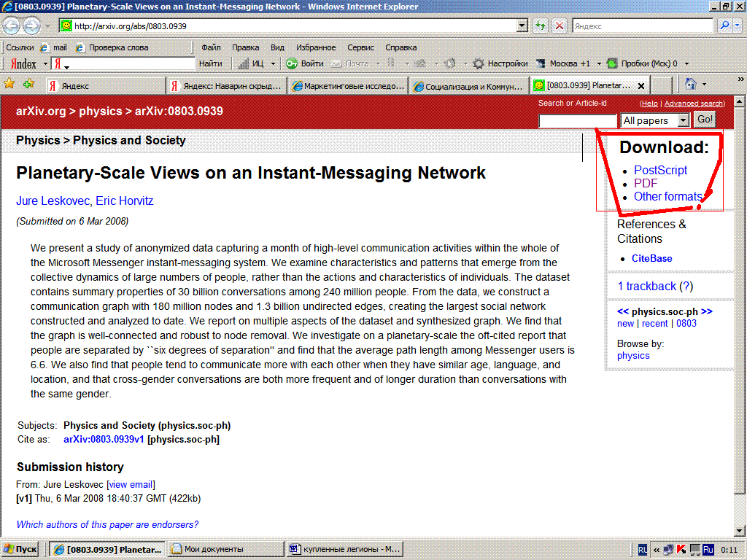Click the Stop loading red X icon
Viewport: 747px width, 560px height.
click(x=559, y=26)
